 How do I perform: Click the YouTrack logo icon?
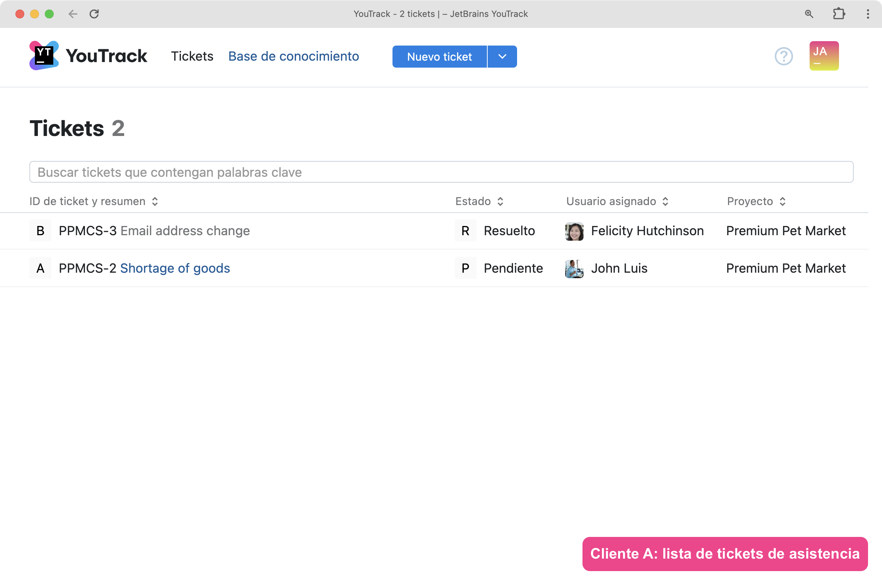click(44, 55)
